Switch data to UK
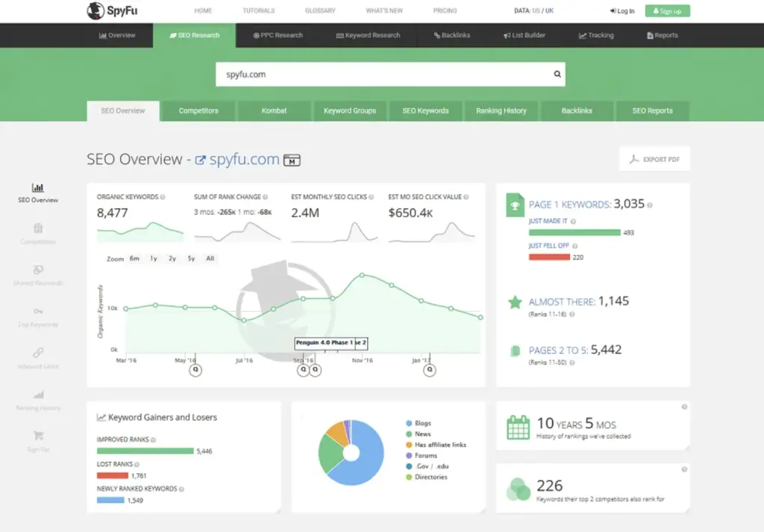 click(550, 10)
